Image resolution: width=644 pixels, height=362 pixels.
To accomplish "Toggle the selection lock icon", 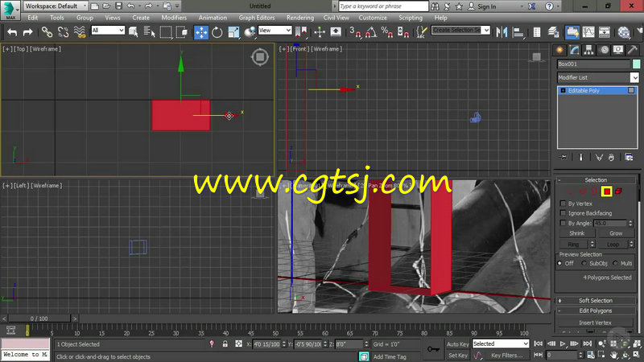I will coord(225,344).
